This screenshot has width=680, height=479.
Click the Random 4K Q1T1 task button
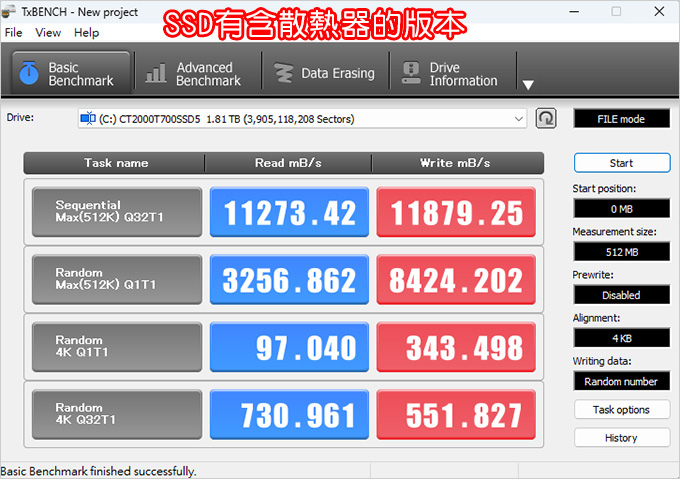coord(117,347)
